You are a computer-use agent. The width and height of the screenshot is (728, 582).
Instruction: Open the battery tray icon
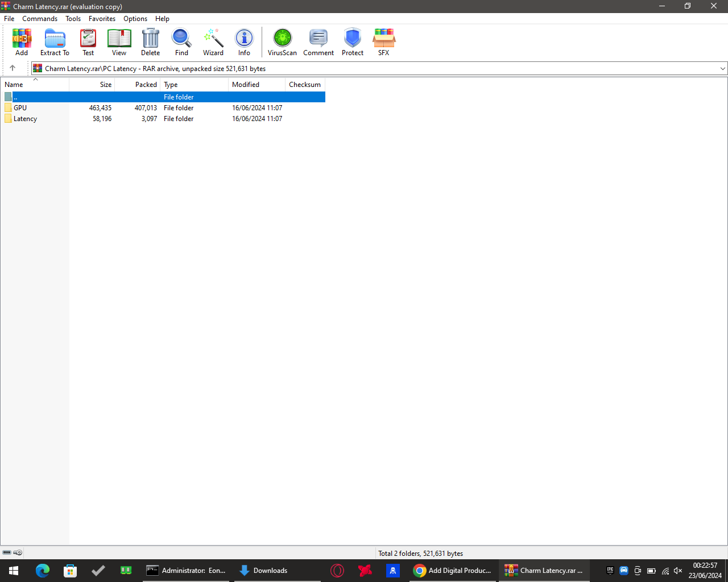(x=651, y=571)
